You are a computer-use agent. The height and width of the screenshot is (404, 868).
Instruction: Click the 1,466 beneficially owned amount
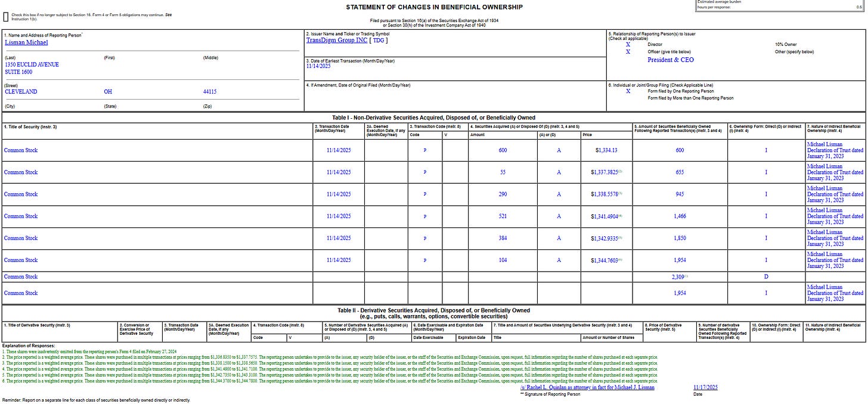point(680,216)
